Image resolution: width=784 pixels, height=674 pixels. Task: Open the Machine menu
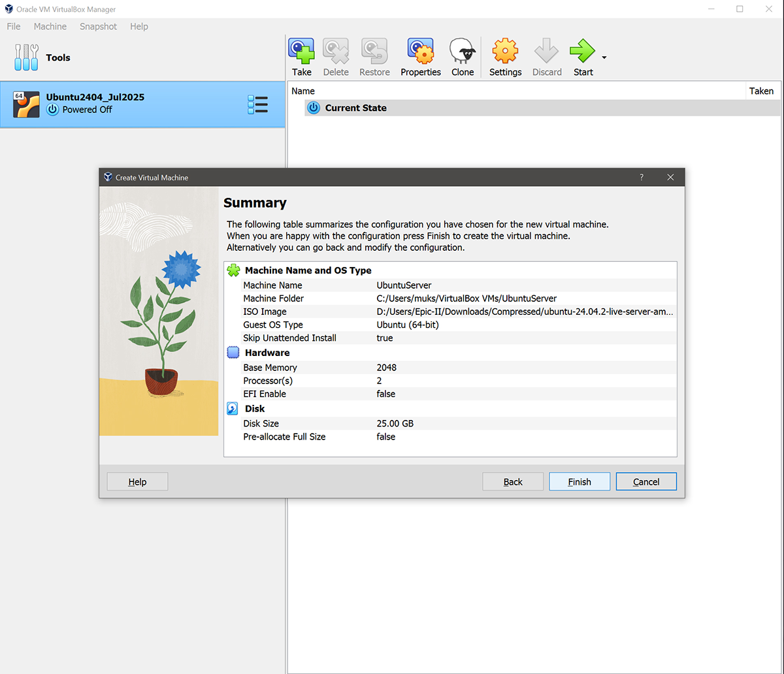50,26
